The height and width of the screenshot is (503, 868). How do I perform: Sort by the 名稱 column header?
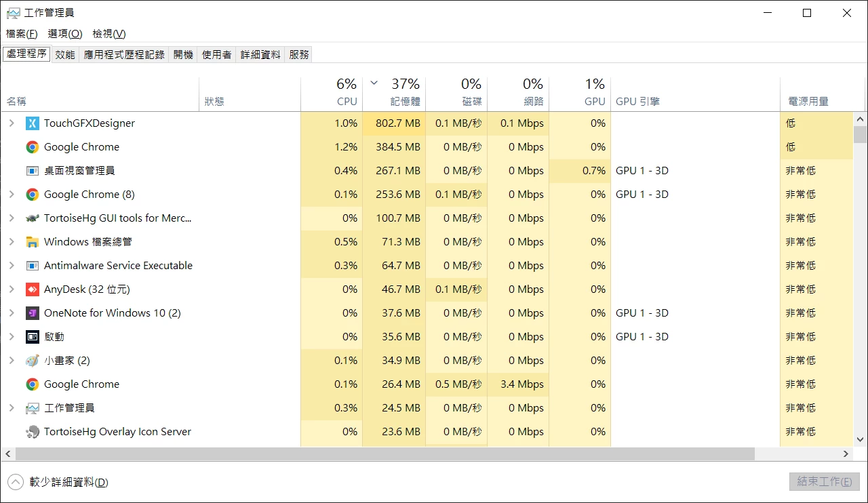(x=100, y=94)
